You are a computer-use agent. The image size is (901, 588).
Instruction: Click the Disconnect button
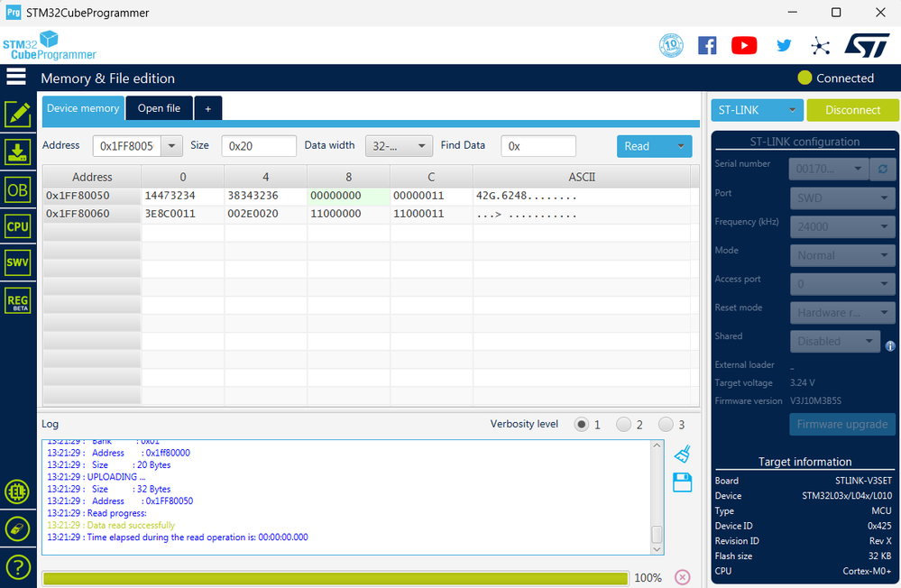tap(852, 110)
